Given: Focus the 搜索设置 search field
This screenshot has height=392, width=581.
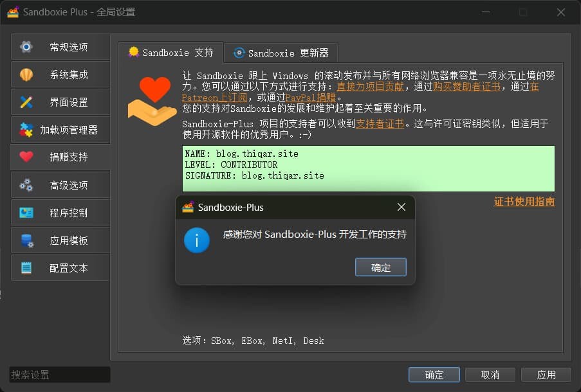Looking at the screenshot, I should 60,375.
